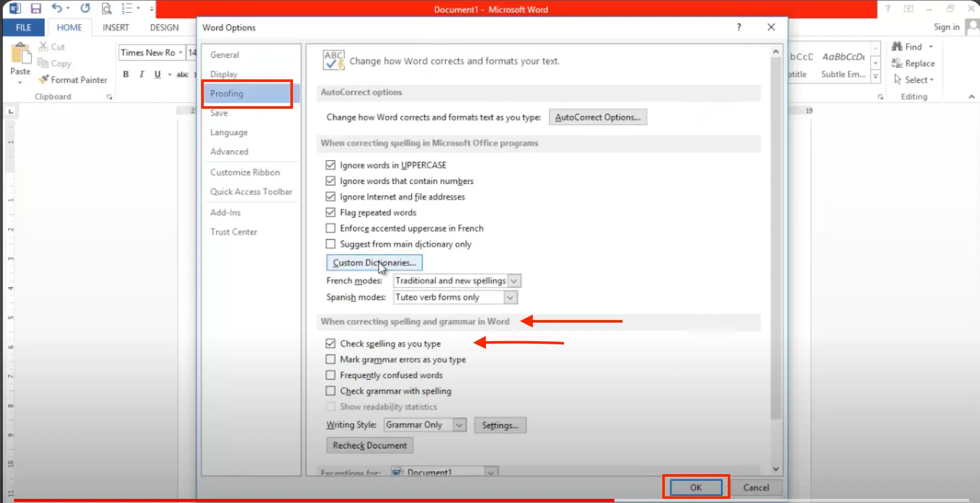Click the Replace icon in Editing group
The height and width of the screenshot is (503, 980).
pyautogui.click(x=897, y=63)
